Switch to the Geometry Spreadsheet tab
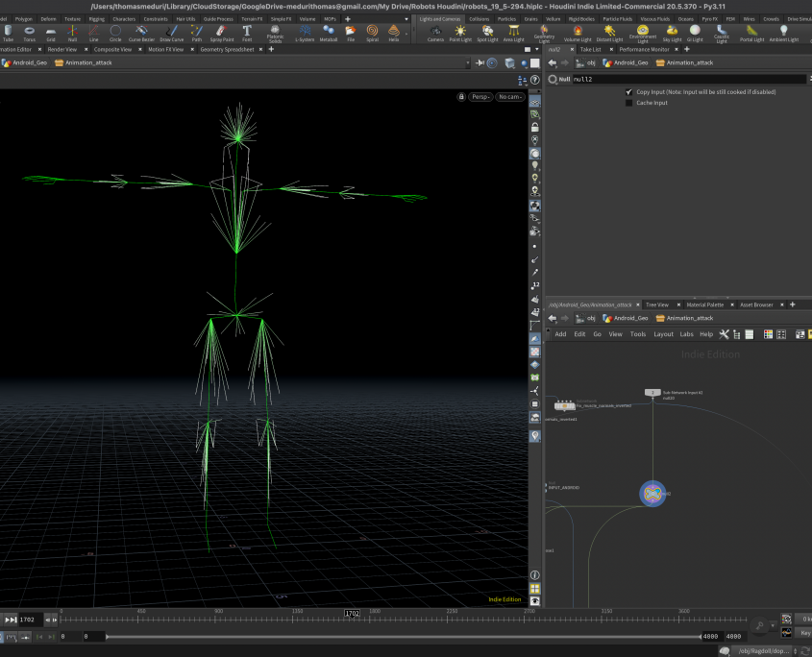The image size is (812, 657). coord(227,49)
